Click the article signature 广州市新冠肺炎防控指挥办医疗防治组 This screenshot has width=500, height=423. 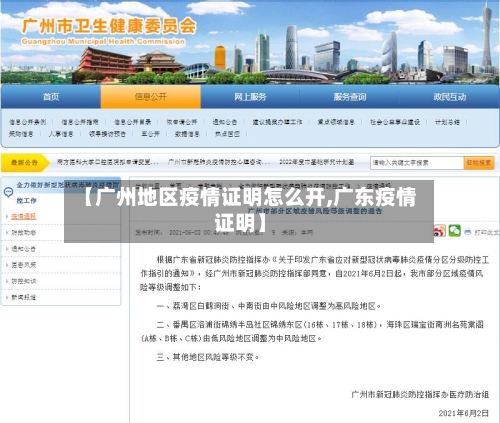pos(420,395)
